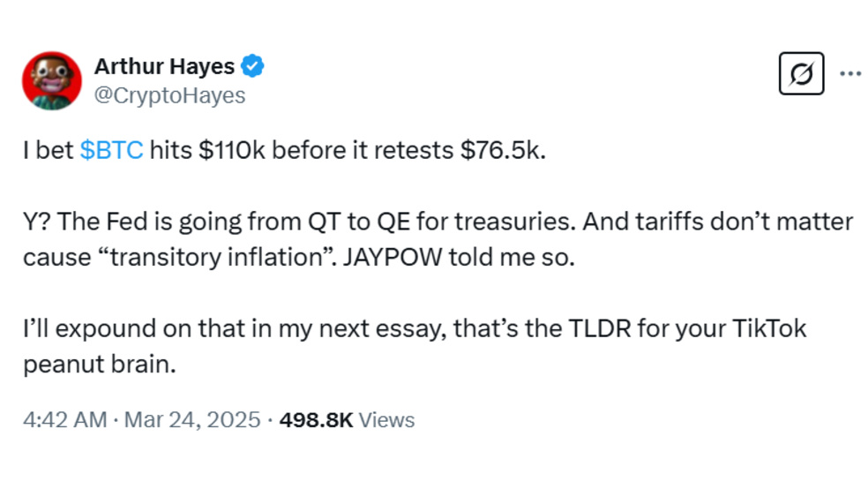Click the 4:42 AM timestamp
The width and height of the screenshot is (868, 489).
(x=64, y=420)
